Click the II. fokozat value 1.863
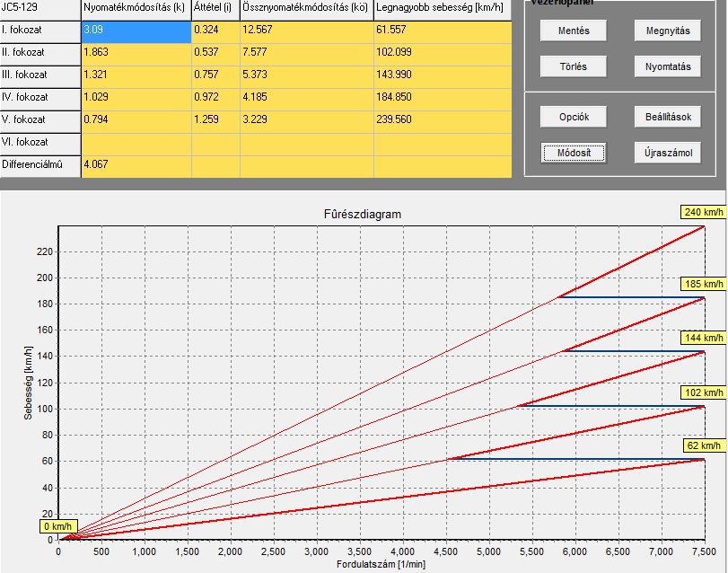The image size is (728, 573). coord(136,52)
